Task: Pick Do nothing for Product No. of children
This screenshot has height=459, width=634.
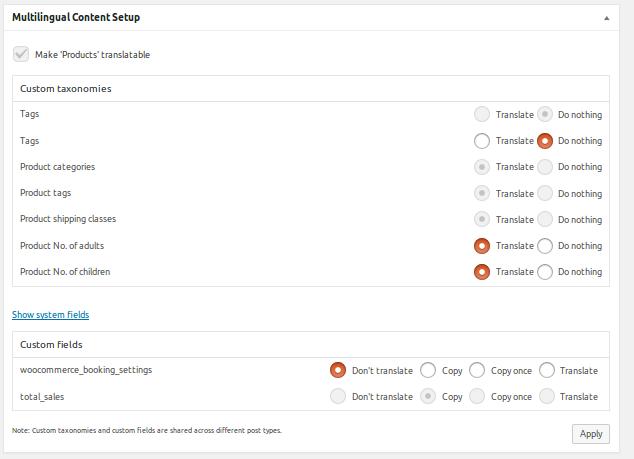Action: coord(545,272)
